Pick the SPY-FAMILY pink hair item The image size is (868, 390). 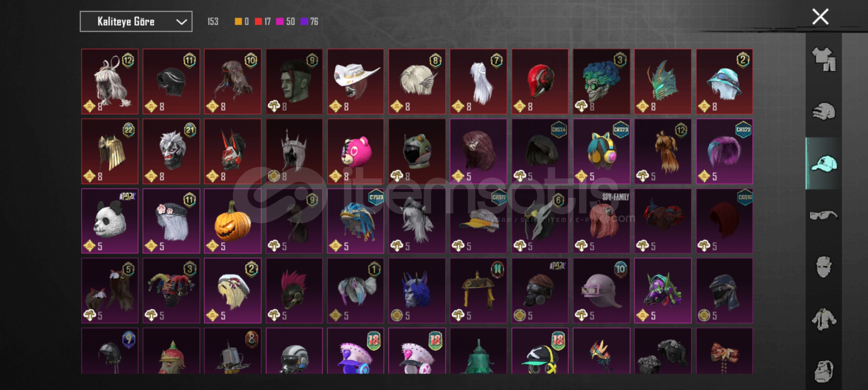(x=601, y=221)
